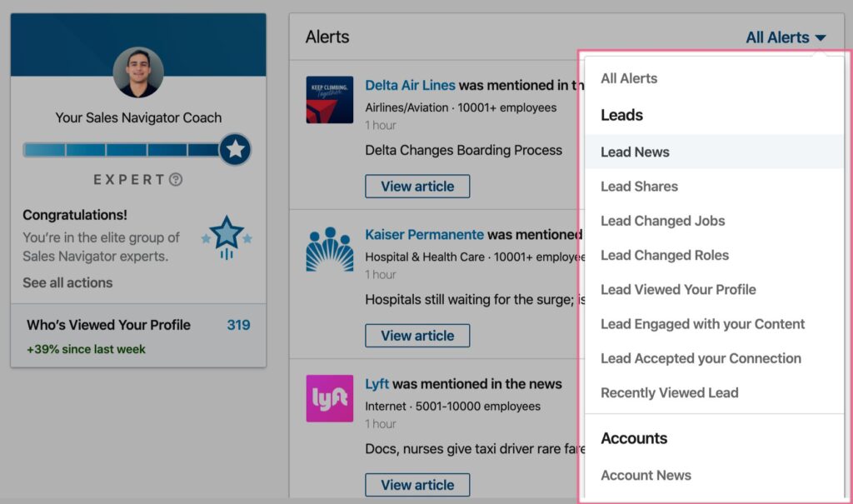Click the Lyft company logo
Viewport: 853px width, 504px height.
[x=329, y=398]
